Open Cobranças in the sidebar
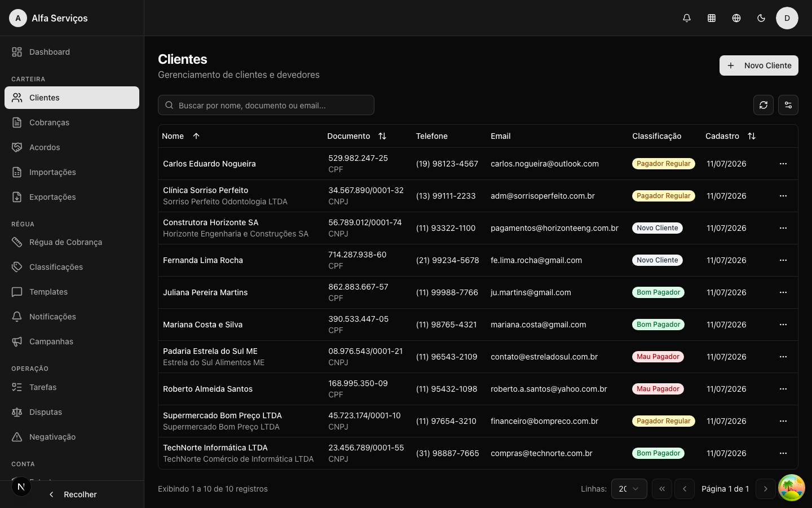The image size is (812, 508). pos(72,122)
